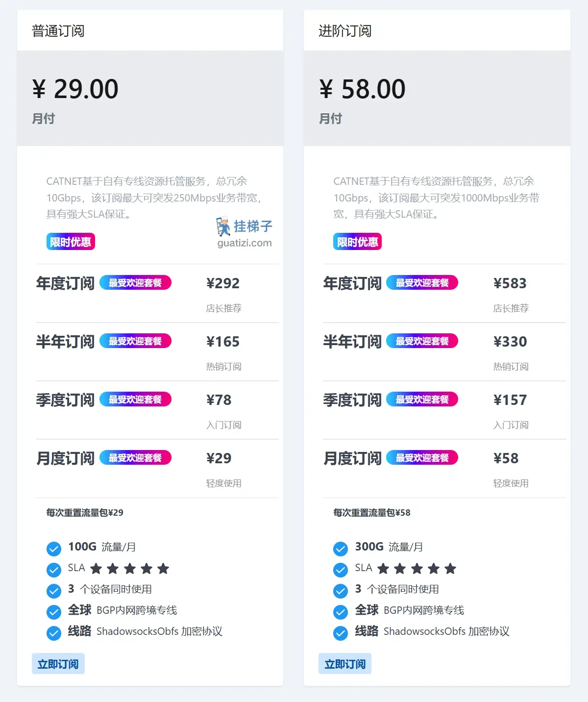Click the ¥ 58.00 monthly price header
This screenshot has height=702, width=588.
(x=363, y=89)
